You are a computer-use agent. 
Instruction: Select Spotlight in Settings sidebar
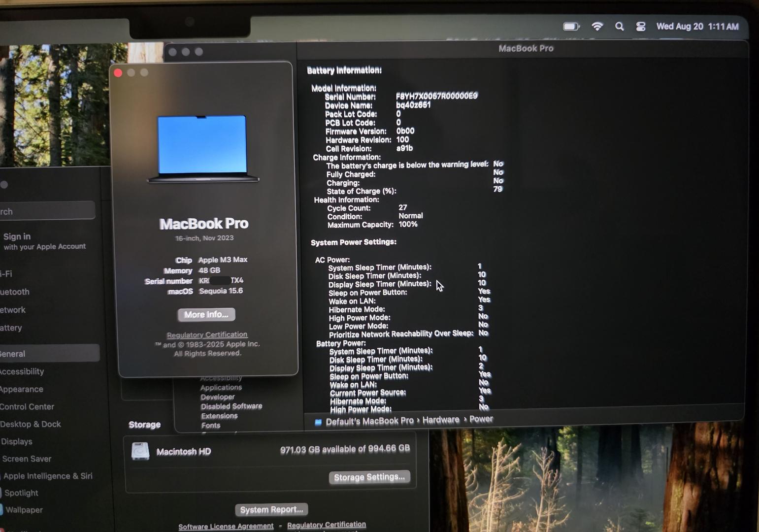21,493
